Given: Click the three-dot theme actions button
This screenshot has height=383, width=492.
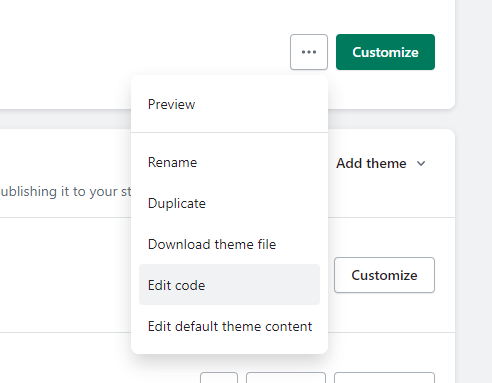Looking at the screenshot, I should [309, 52].
